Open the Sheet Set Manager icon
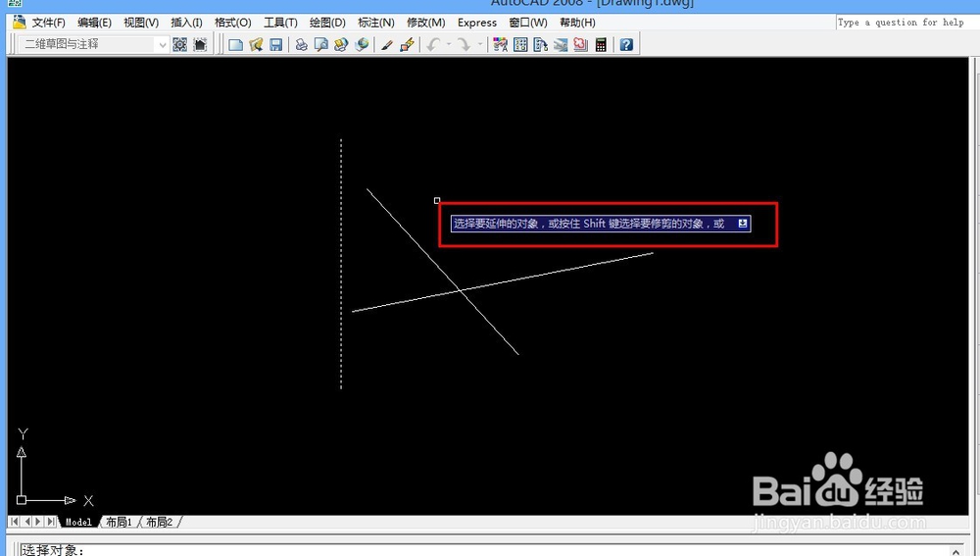This screenshot has width=980, height=556. [561, 44]
